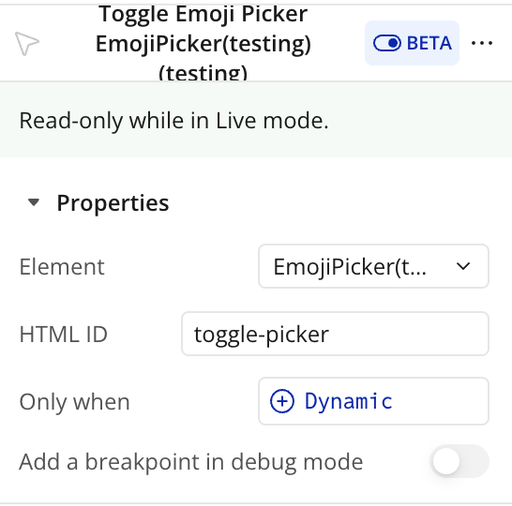The width and height of the screenshot is (512, 506).
Task: Collapse the Properties section triangle
Action: click(33, 202)
